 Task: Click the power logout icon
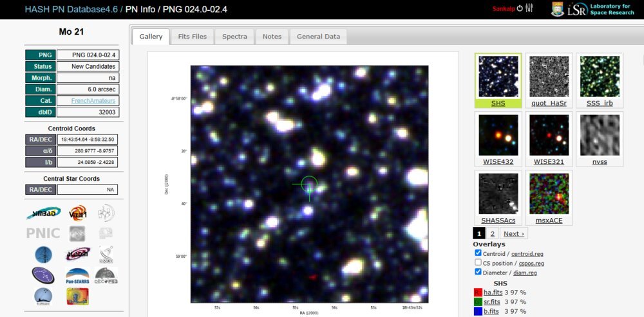coord(520,8)
